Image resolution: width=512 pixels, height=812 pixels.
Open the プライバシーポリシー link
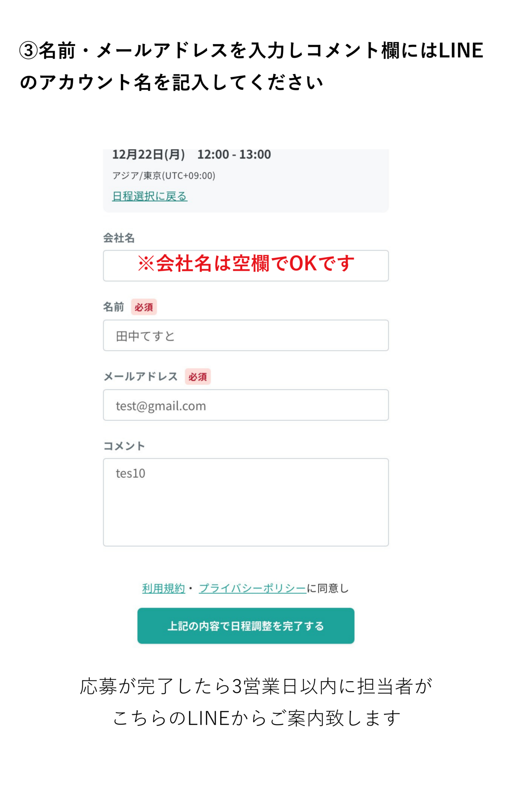252,588
